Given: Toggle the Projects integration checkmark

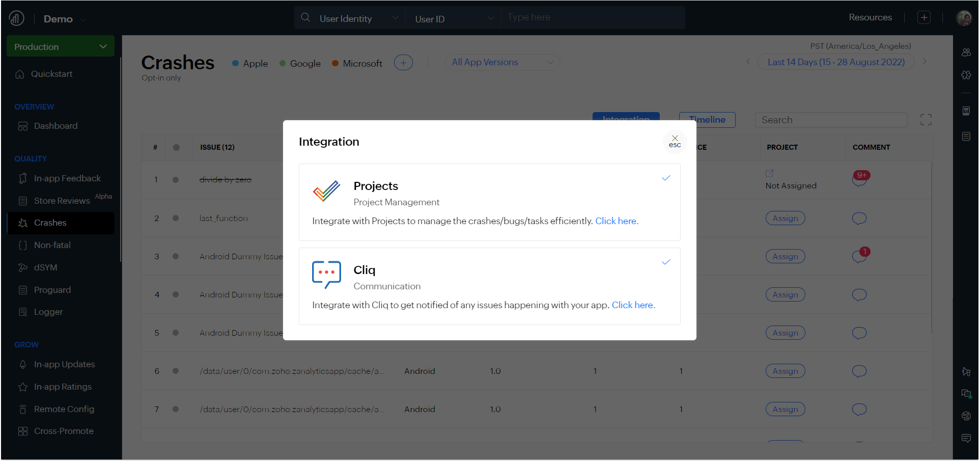Looking at the screenshot, I should [665, 178].
